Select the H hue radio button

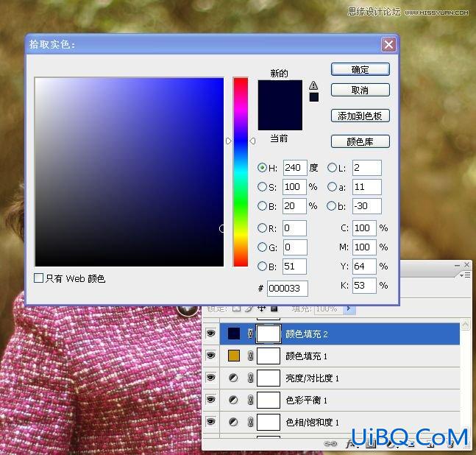[x=262, y=168]
